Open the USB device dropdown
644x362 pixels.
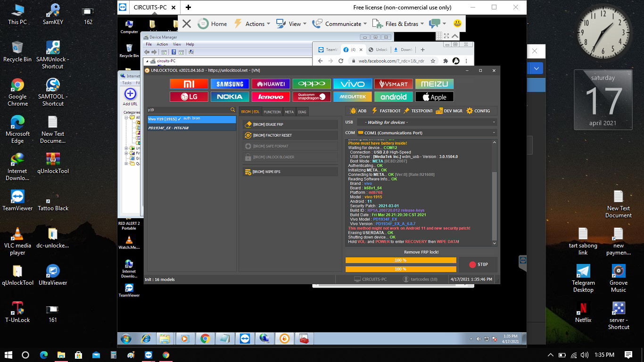427,122
